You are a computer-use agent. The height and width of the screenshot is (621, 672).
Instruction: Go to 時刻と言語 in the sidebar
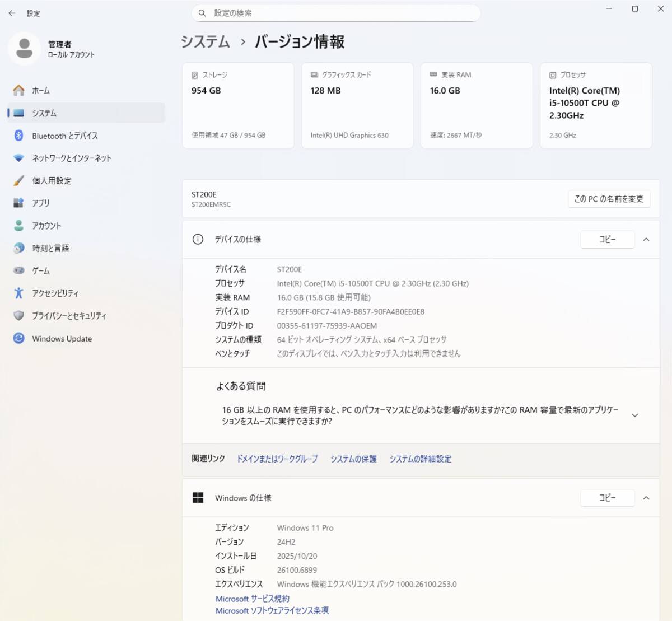coord(50,248)
